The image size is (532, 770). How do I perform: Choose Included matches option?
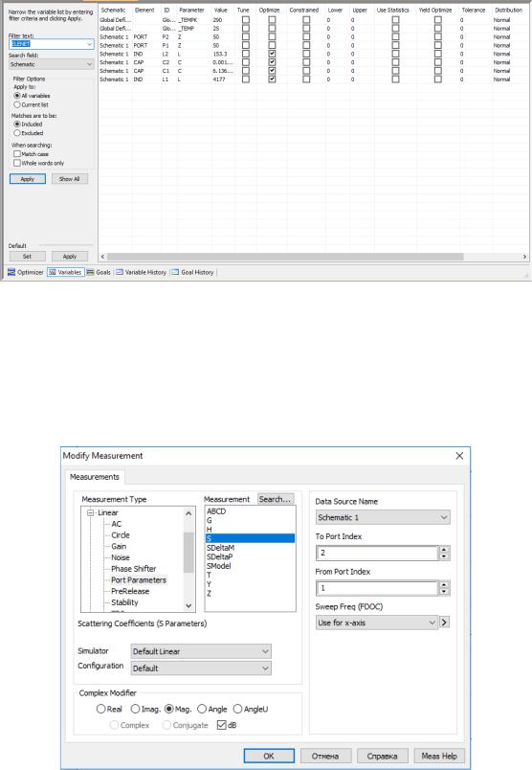click(17, 125)
